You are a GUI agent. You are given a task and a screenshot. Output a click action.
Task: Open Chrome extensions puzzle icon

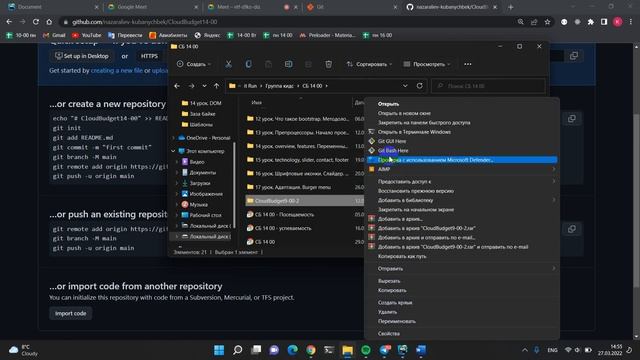(590, 22)
